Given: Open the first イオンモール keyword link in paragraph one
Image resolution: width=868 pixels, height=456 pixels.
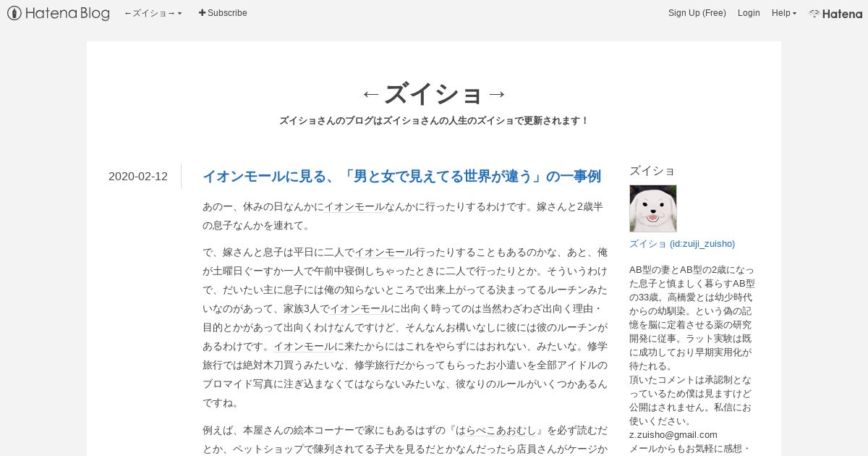Looking at the screenshot, I should pyautogui.click(x=354, y=206).
